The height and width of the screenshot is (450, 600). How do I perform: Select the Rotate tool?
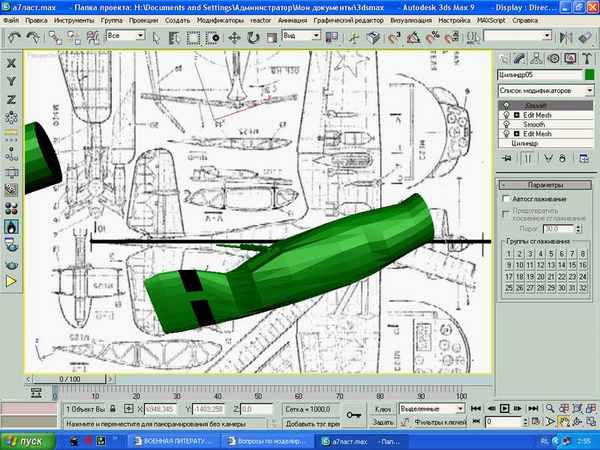[x=253, y=38]
